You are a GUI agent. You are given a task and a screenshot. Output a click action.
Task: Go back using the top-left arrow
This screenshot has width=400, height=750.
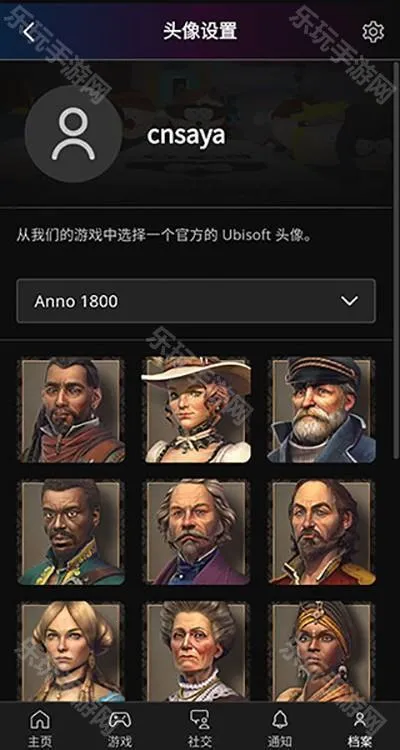[29, 33]
